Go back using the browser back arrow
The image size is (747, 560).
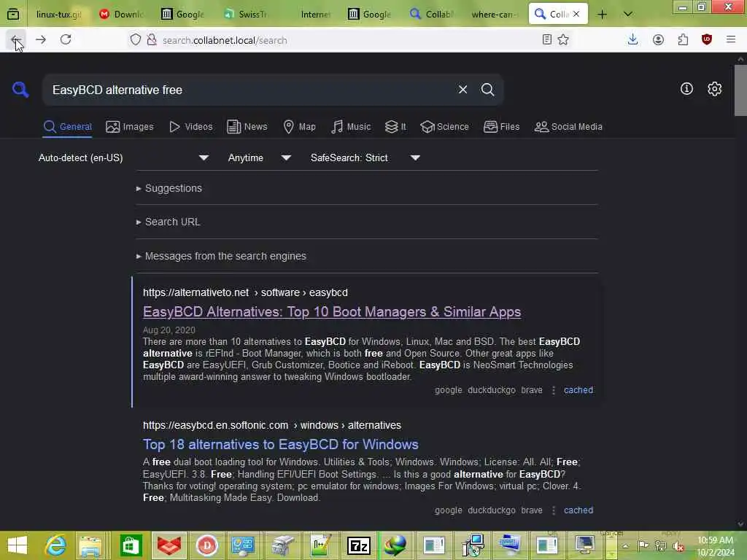pyautogui.click(x=16, y=39)
